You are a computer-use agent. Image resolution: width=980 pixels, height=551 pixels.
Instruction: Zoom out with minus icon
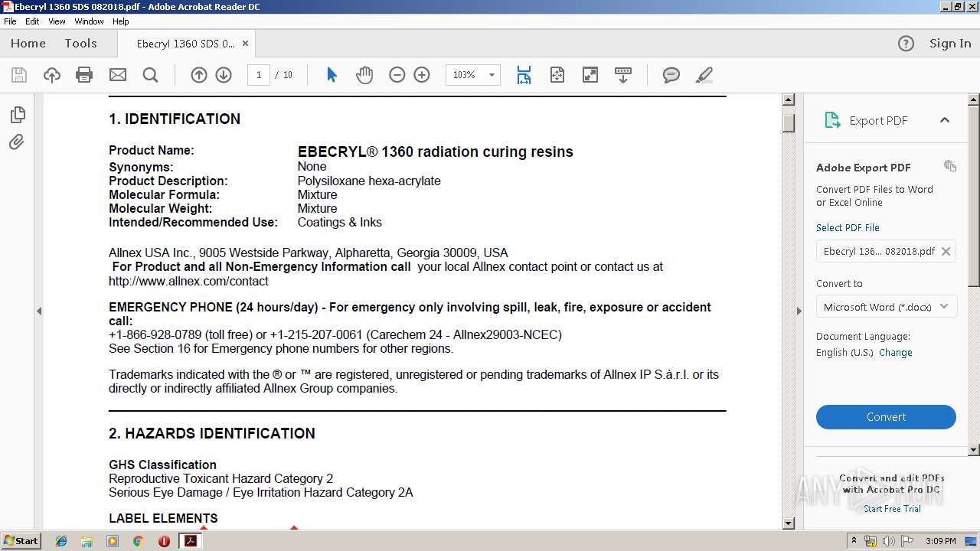coord(397,75)
